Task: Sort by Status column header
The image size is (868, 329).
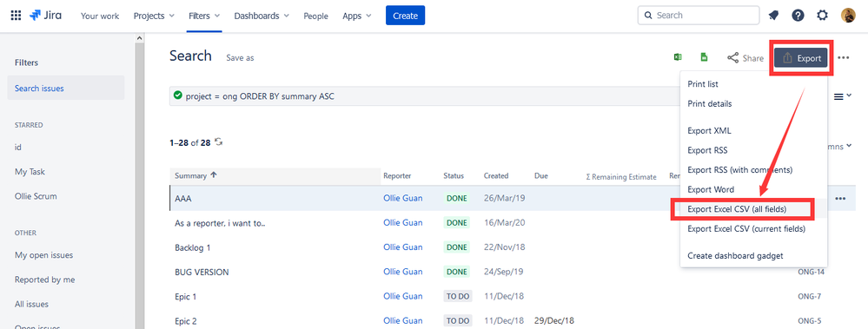Action: tap(454, 176)
